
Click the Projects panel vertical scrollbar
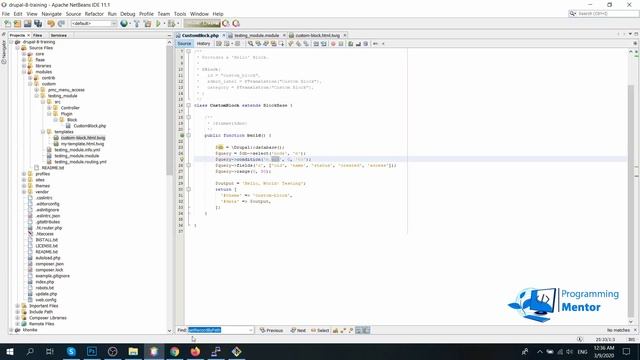(x=169, y=110)
